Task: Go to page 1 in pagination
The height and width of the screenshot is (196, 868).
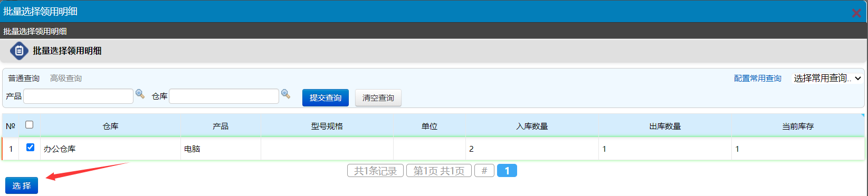Action: pyautogui.click(x=507, y=171)
